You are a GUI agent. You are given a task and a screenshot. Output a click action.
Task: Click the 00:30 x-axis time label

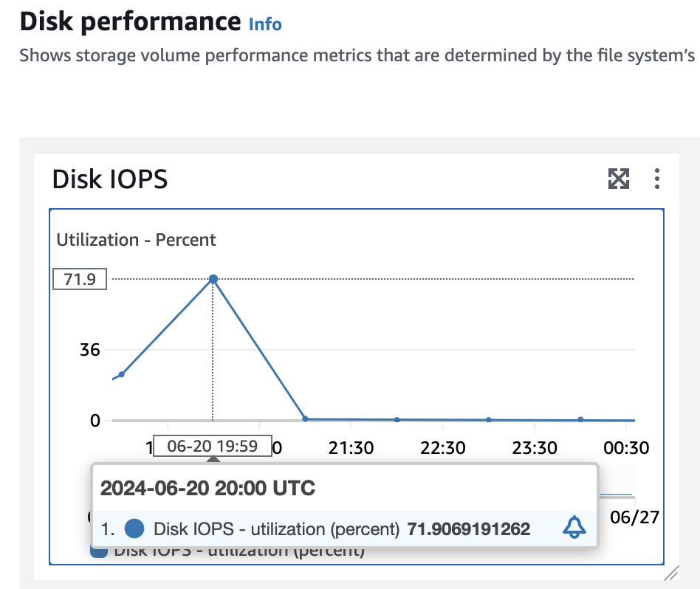point(625,448)
